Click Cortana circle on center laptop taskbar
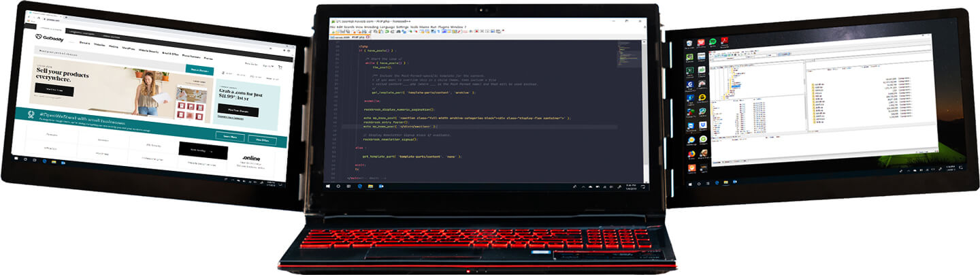 pyautogui.click(x=338, y=187)
